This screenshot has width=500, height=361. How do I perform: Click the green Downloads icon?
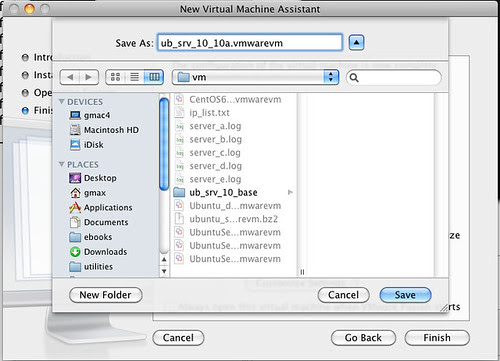75,252
